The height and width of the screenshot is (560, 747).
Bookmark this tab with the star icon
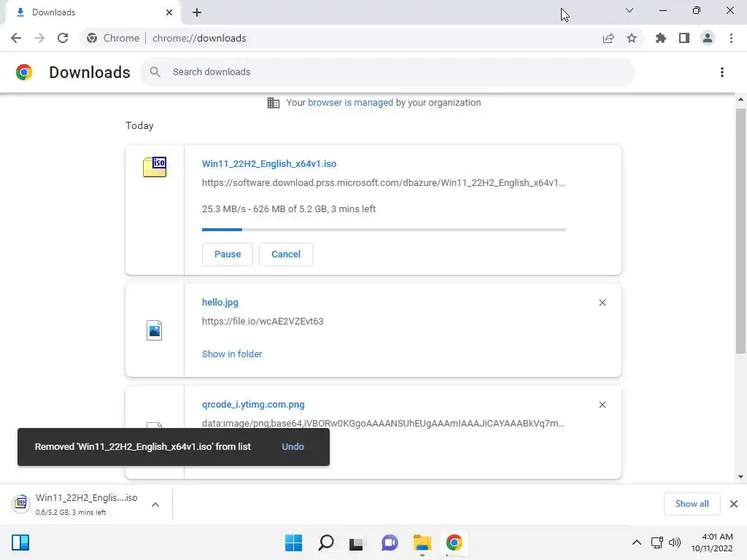click(632, 38)
